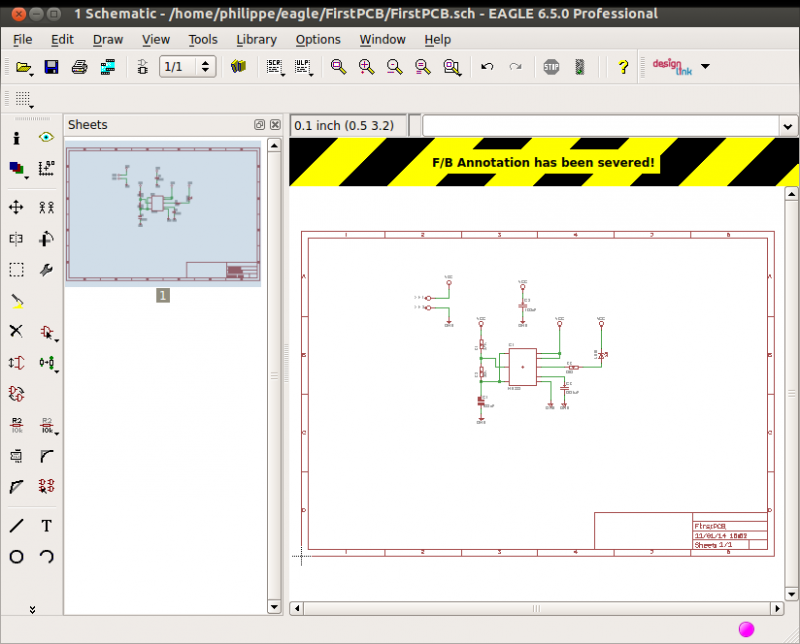This screenshot has height=644, width=800.
Task: Open the Library menu
Action: click(x=256, y=39)
